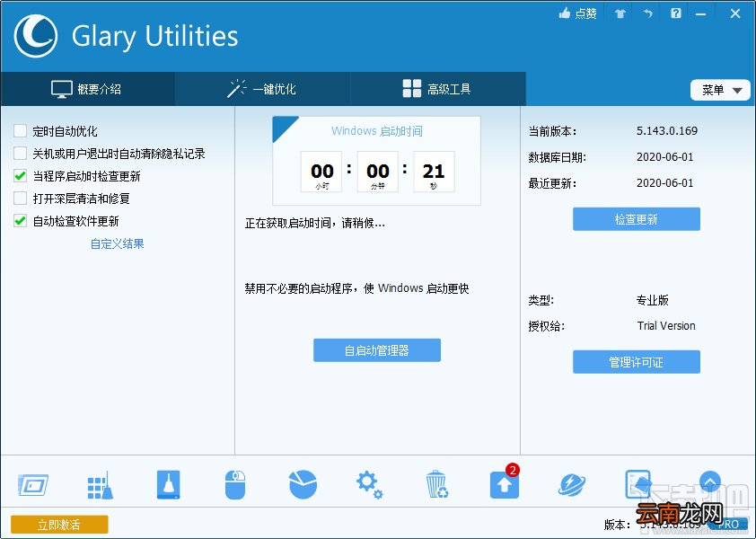Open the disk drive cleanup icon
The height and width of the screenshot is (539, 756).
(168, 484)
